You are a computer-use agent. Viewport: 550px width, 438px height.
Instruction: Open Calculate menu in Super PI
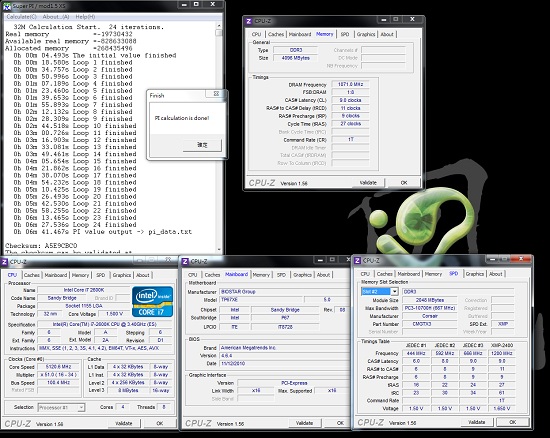click(21, 17)
